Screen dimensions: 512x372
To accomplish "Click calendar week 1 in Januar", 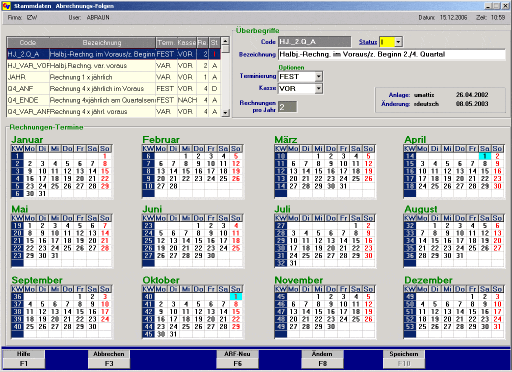I will tap(17, 156).
